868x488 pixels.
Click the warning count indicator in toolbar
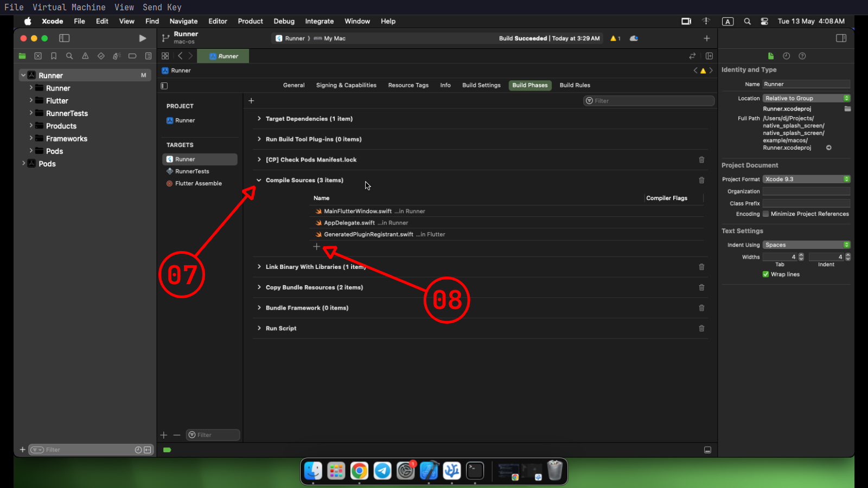click(x=616, y=38)
